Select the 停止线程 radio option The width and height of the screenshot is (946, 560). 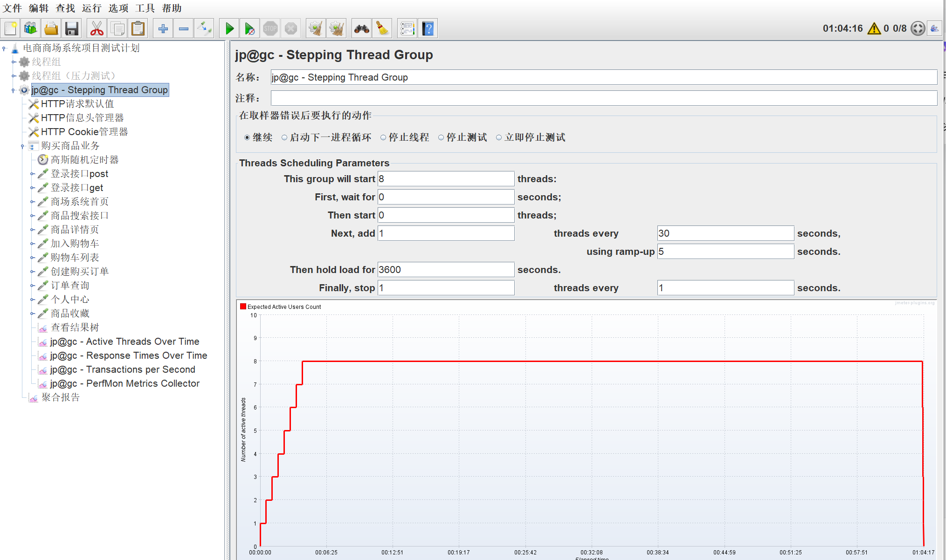tap(383, 137)
